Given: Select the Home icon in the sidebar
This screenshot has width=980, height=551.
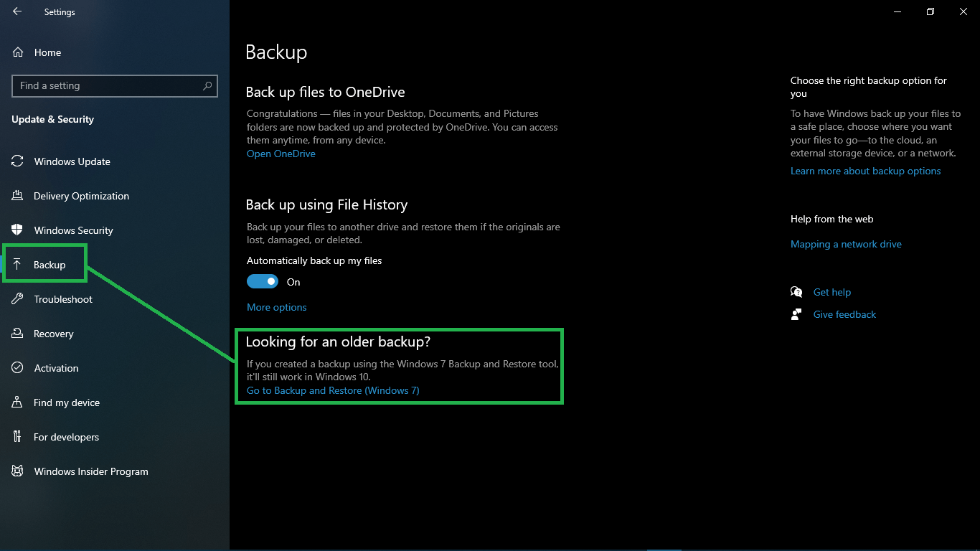Looking at the screenshot, I should 17,52.
